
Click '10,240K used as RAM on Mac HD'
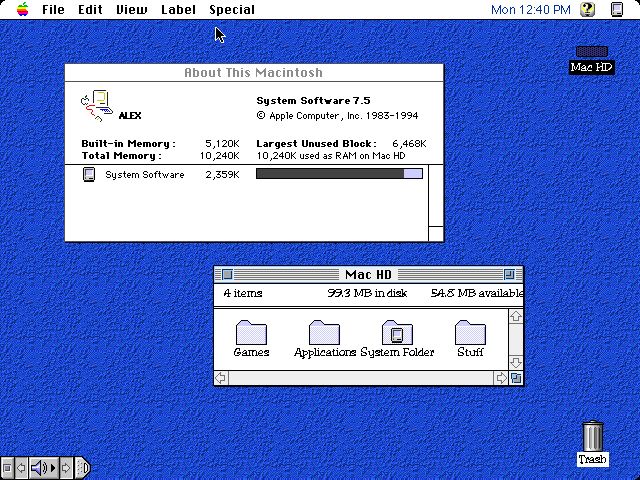(x=331, y=156)
